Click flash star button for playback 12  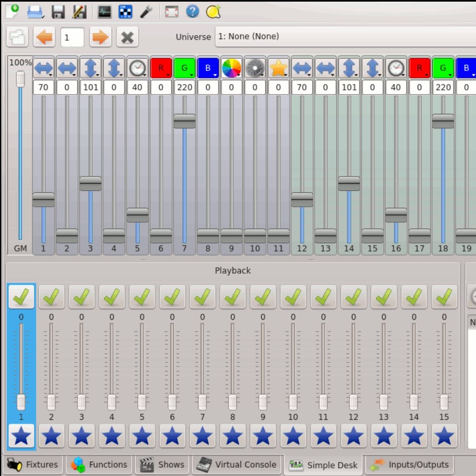pos(354,436)
